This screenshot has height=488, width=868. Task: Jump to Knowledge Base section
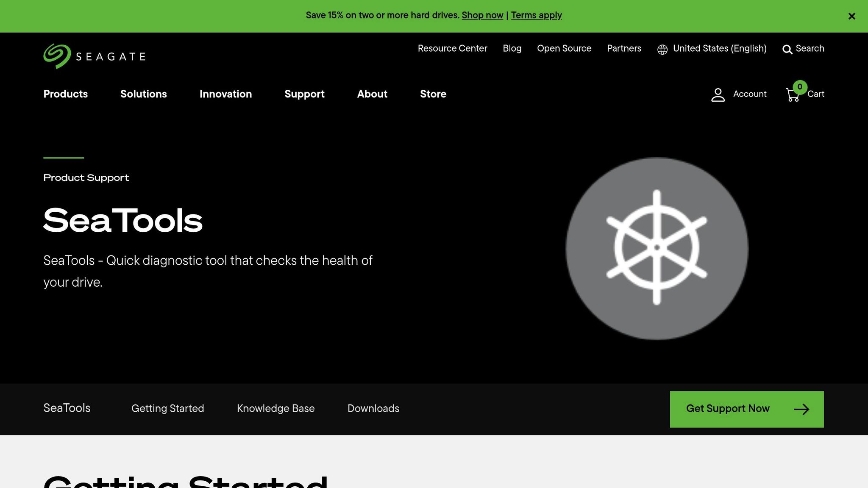tap(275, 408)
